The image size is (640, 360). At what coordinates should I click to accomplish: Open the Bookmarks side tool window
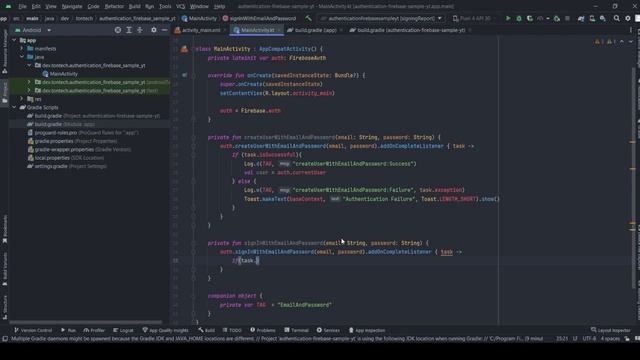pos(4,229)
